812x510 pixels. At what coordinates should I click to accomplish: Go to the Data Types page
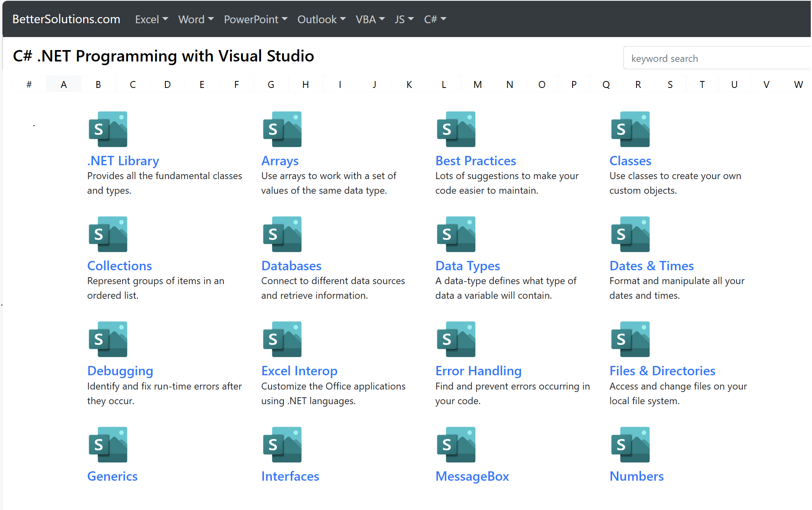467,266
